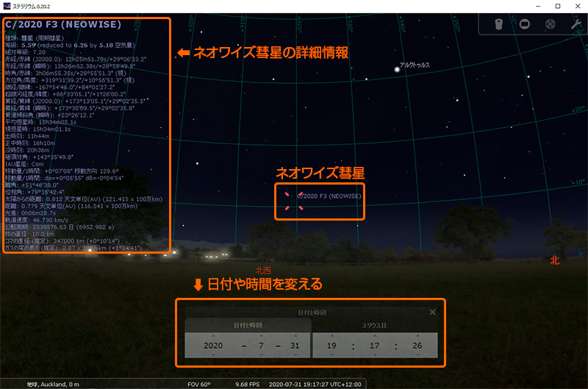
Task: Increase the month 7 with up arrow
Action: point(262,335)
